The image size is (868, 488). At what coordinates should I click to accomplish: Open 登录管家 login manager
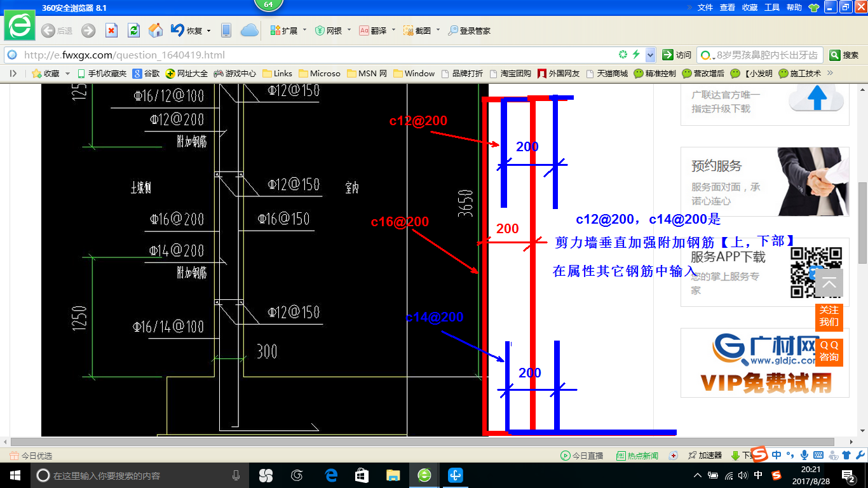tap(469, 30)
